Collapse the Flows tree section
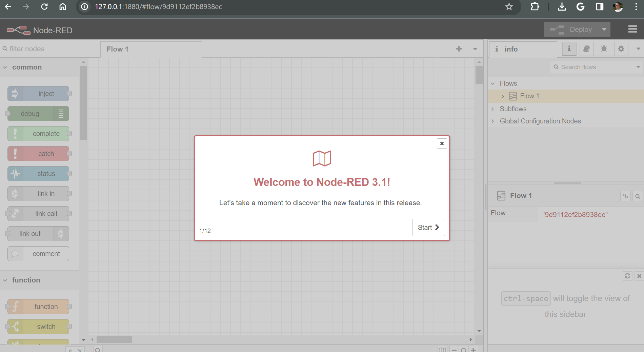The image size is (644, 352). click(x=493, y=83)
